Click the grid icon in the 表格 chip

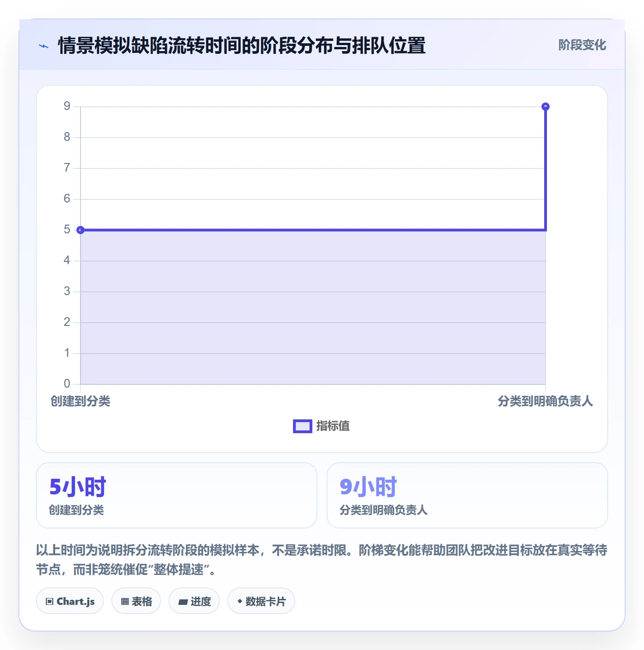tap(125, 601)
